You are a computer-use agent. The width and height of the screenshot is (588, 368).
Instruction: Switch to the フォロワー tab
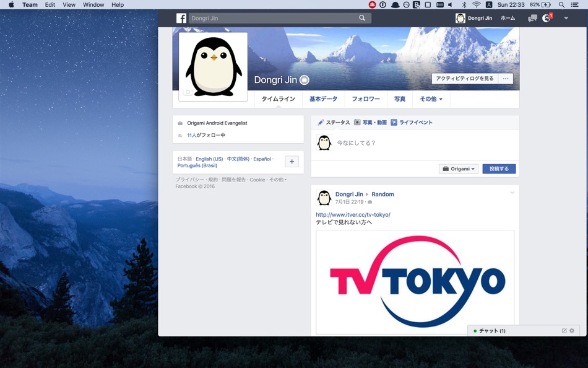click(366, 99)
